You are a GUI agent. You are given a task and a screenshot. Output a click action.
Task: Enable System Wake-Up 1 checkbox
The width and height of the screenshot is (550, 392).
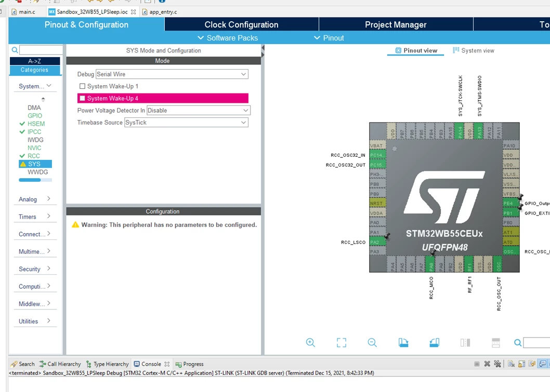coord(83,86)
